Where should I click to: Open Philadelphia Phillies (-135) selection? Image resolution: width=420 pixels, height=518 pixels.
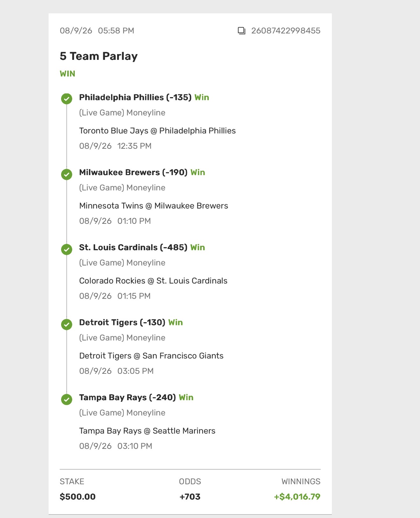pyautogui.click(x=135, y=97)
